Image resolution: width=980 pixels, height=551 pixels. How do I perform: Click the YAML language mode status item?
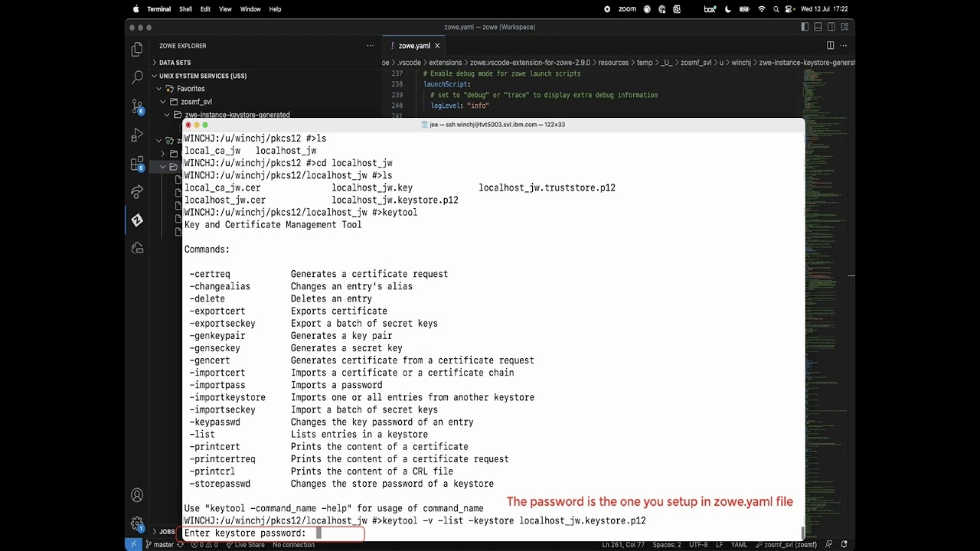coord(739,545)
